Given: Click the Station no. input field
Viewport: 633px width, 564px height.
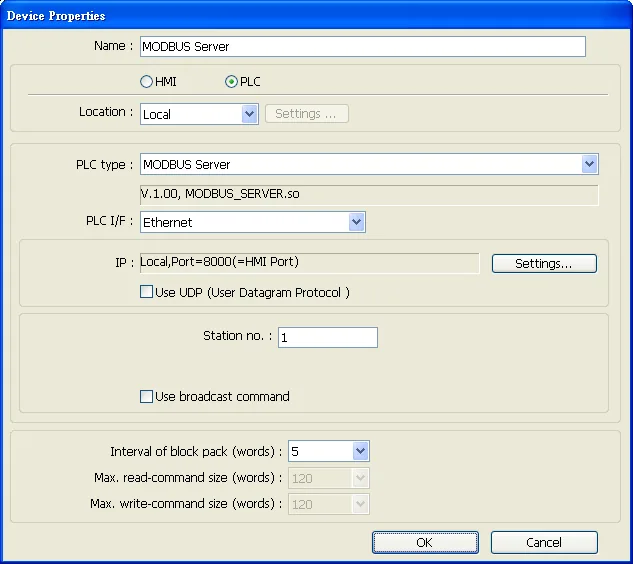Looking at the screenshot, I should (x=328, y=338).
